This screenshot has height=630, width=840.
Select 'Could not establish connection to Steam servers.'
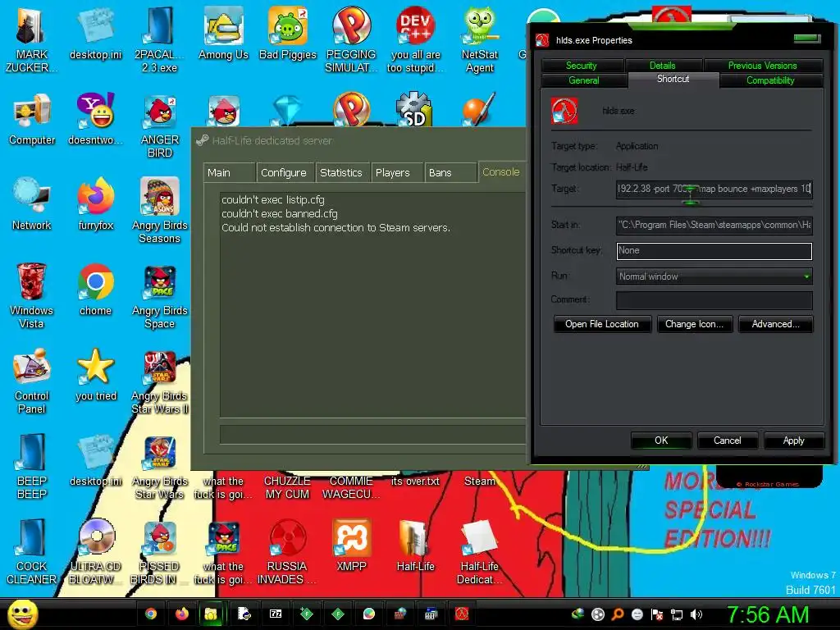pyautogui.click(x=336, y=228)
